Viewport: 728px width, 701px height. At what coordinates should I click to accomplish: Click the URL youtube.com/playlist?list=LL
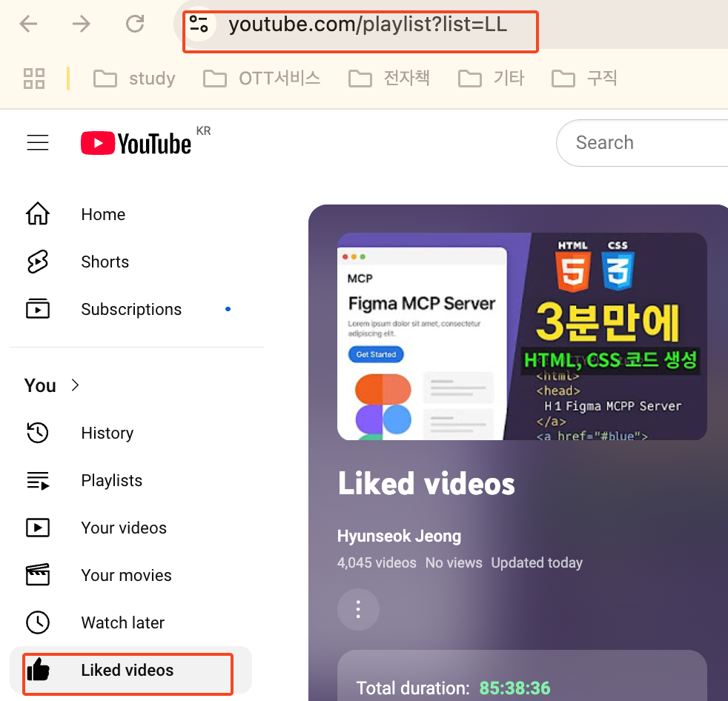tap(368, 24)
